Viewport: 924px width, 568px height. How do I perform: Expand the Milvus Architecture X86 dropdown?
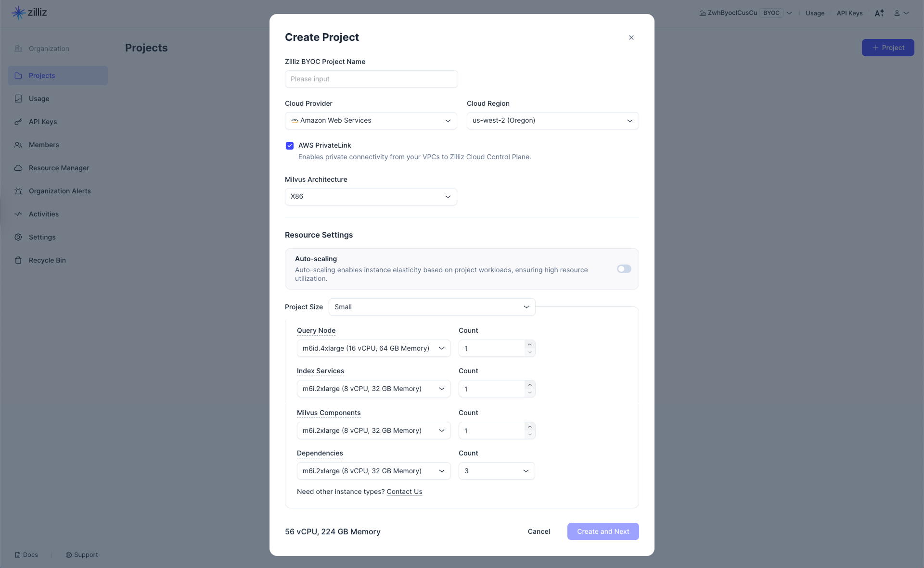[371, 197]
